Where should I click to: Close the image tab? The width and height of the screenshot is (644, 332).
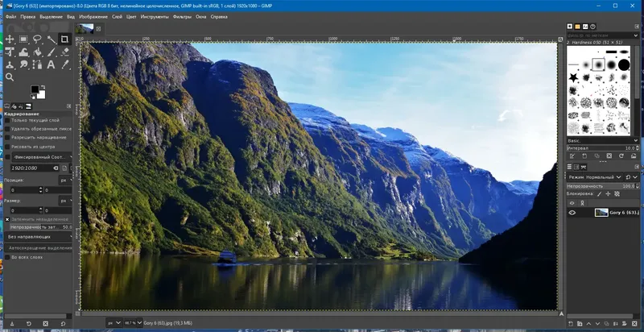click(x=98, y=29)
